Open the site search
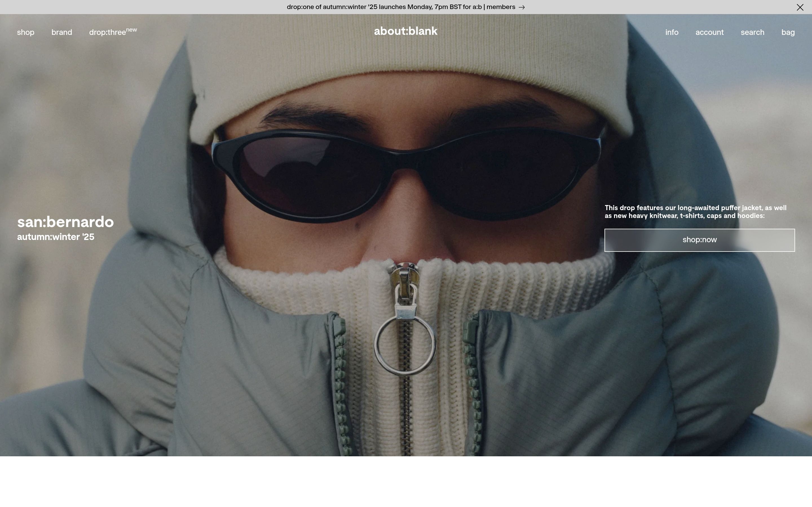Image resolution: width=812 pixels, height=507 pixels. coord(752,32)
